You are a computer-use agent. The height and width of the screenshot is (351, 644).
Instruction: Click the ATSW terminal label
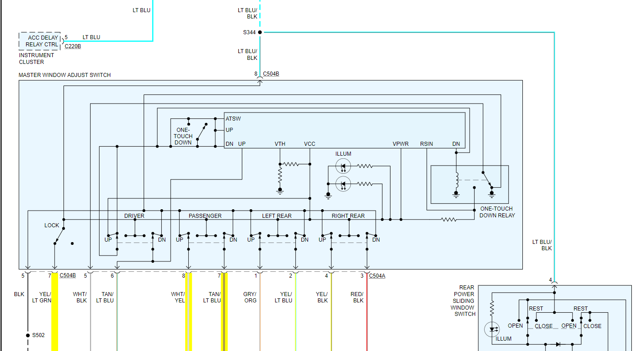tap(233, 119)
